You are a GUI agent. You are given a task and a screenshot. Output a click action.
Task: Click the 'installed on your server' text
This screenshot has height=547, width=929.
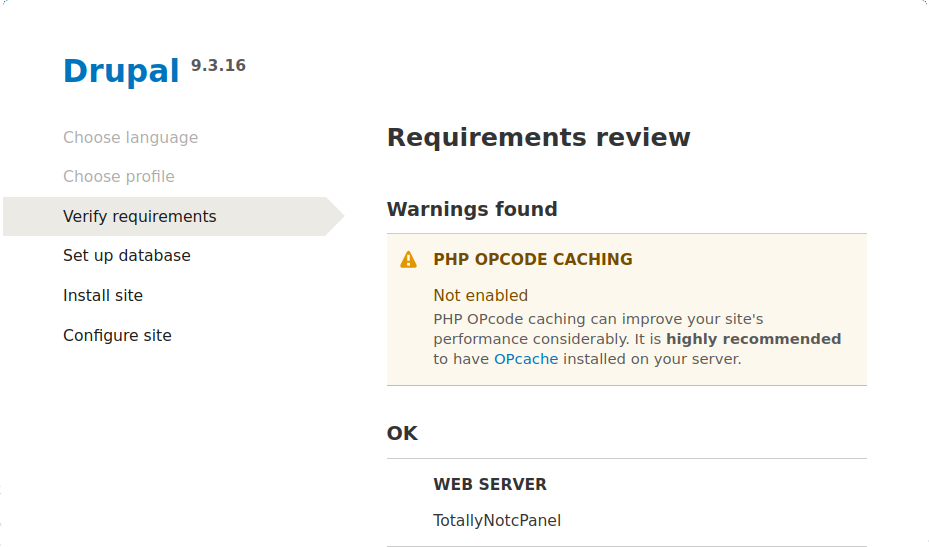pos(652,359)
